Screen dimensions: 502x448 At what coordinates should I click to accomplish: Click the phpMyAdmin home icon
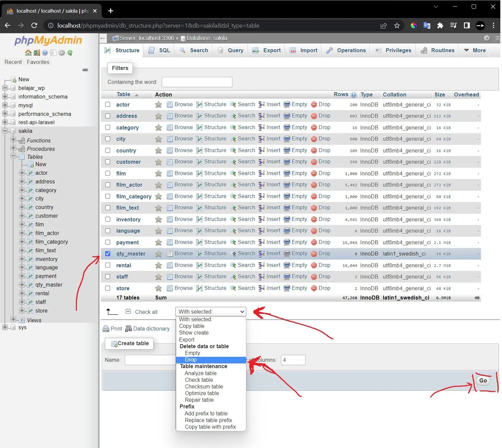28,53
